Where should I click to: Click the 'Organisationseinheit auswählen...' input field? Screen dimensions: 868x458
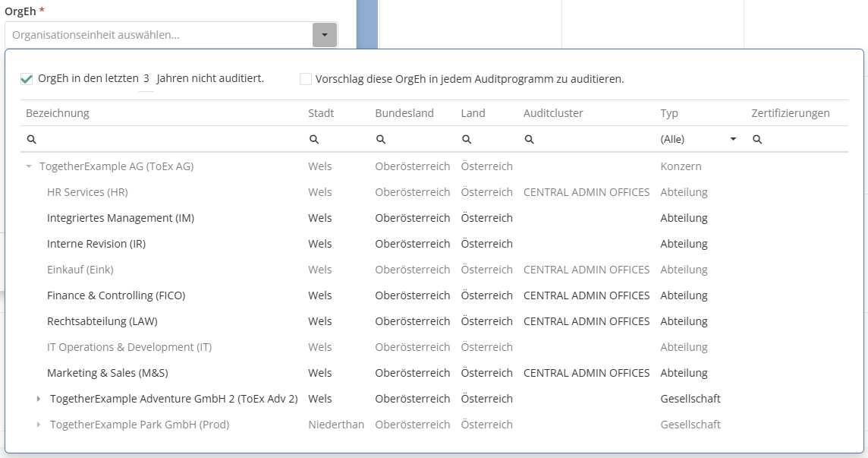click(159, 35)
